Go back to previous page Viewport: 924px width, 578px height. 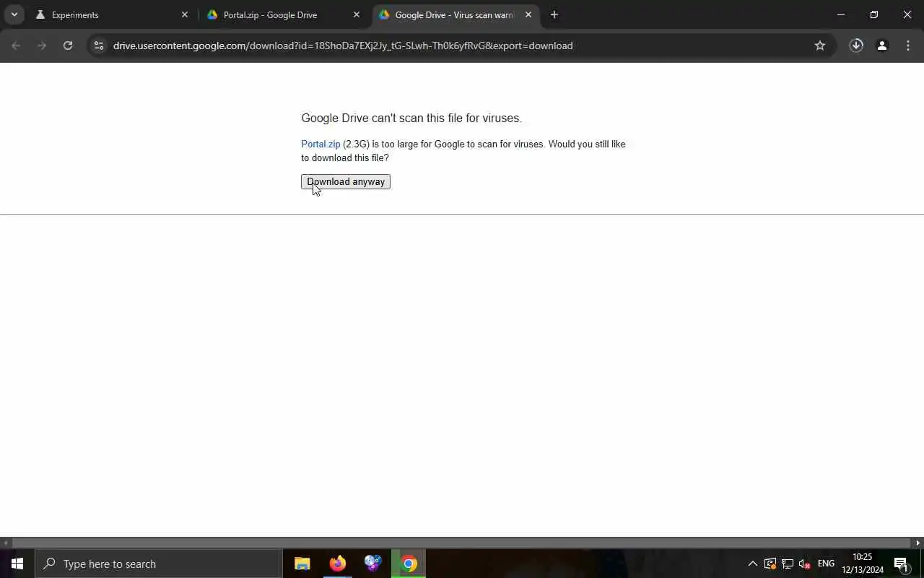pyautogui.click(x=16, y=46)
